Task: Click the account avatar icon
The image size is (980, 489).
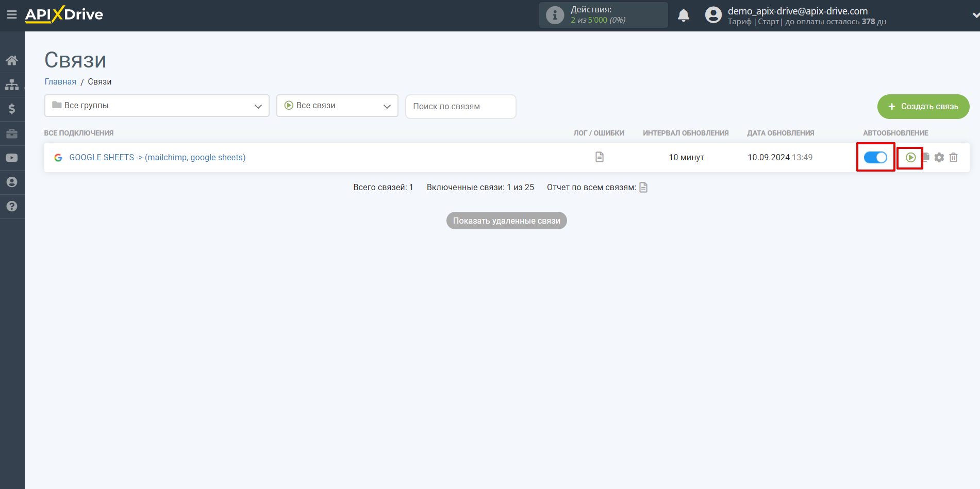Action: point(713,15)
